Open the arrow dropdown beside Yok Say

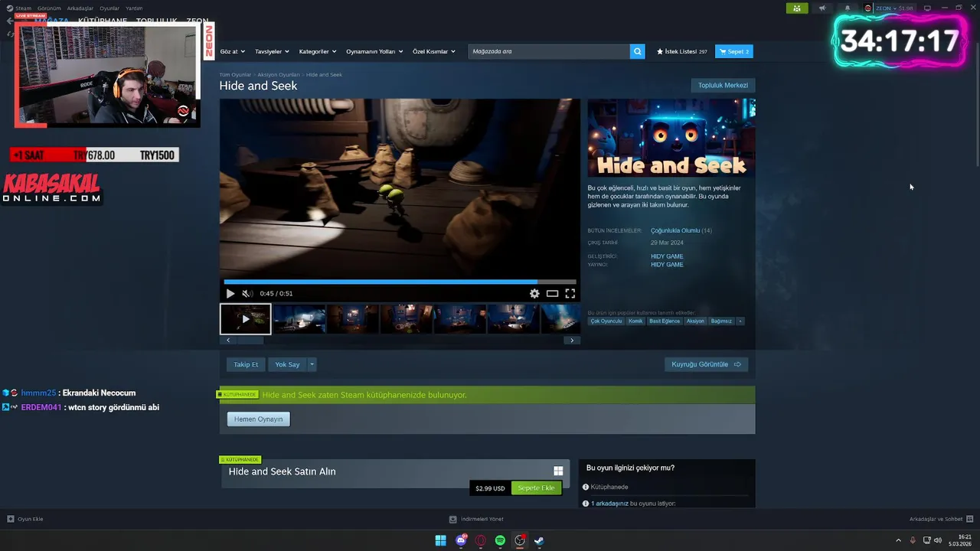(x=312, y=364)
